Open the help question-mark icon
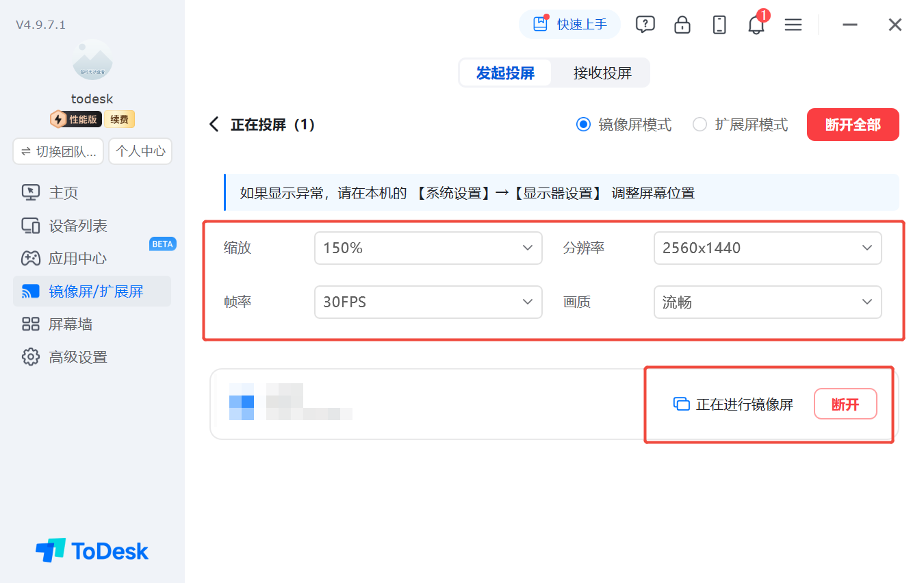924x583 pixels. coord(645,25)
